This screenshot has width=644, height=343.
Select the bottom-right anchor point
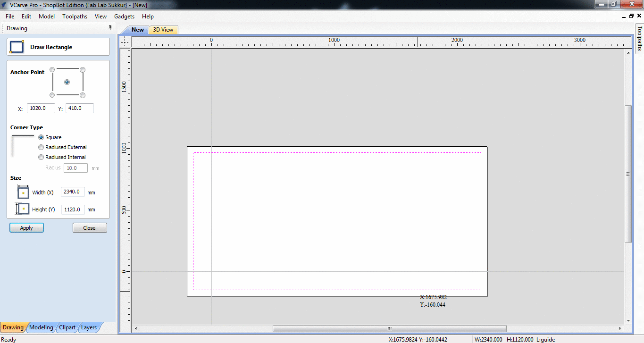click(83, 95)
